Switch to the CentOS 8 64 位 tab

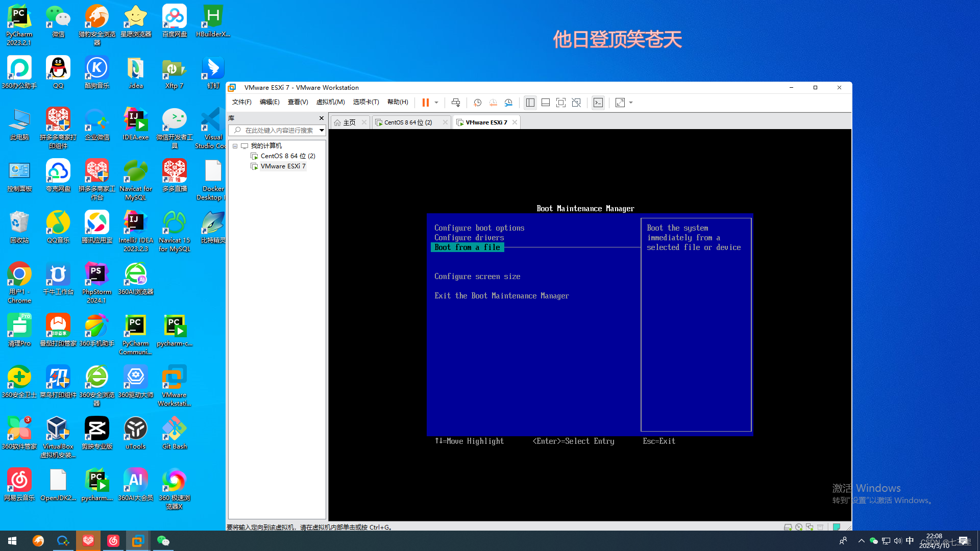[x=408, y=122]
